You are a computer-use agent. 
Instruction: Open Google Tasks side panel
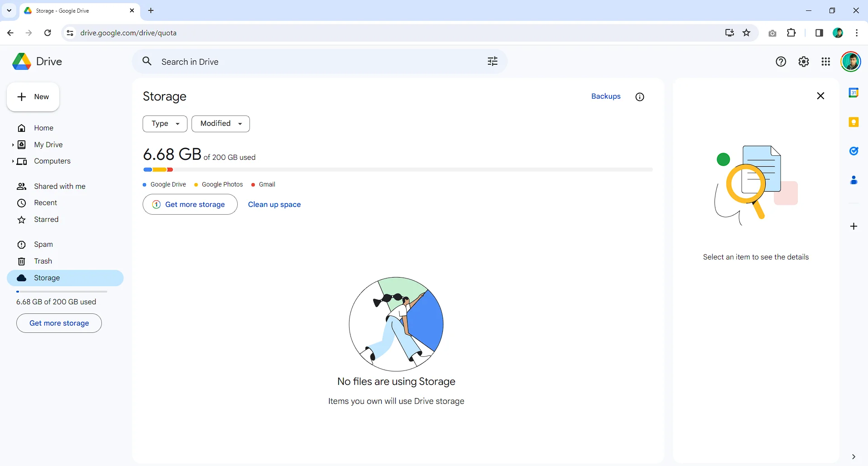click(854, 151)
